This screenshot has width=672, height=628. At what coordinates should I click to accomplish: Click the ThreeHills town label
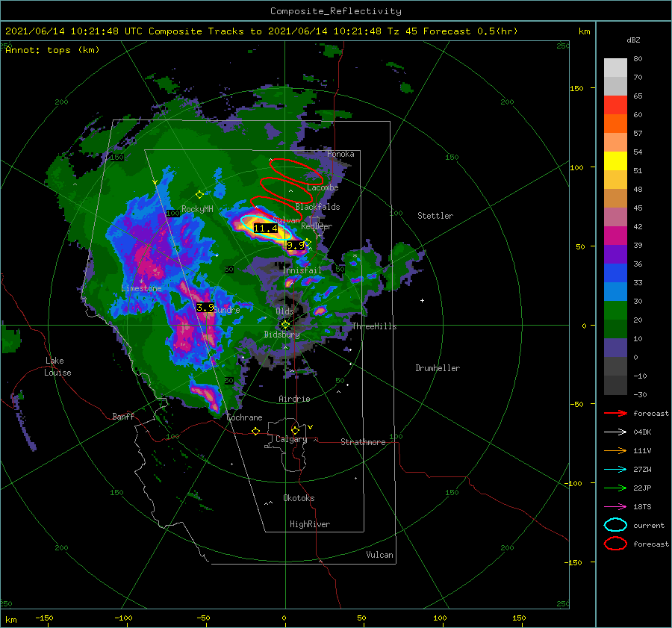[x=374, y=326]
